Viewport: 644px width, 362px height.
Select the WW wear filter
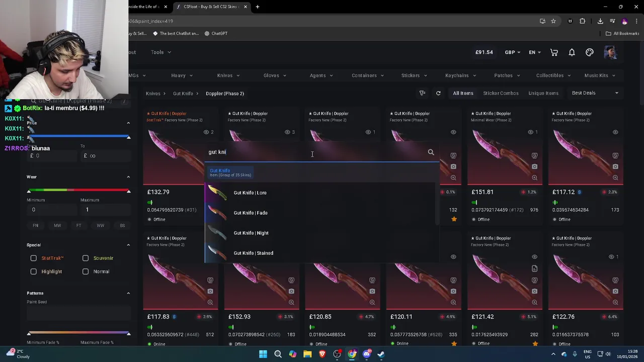101,225
